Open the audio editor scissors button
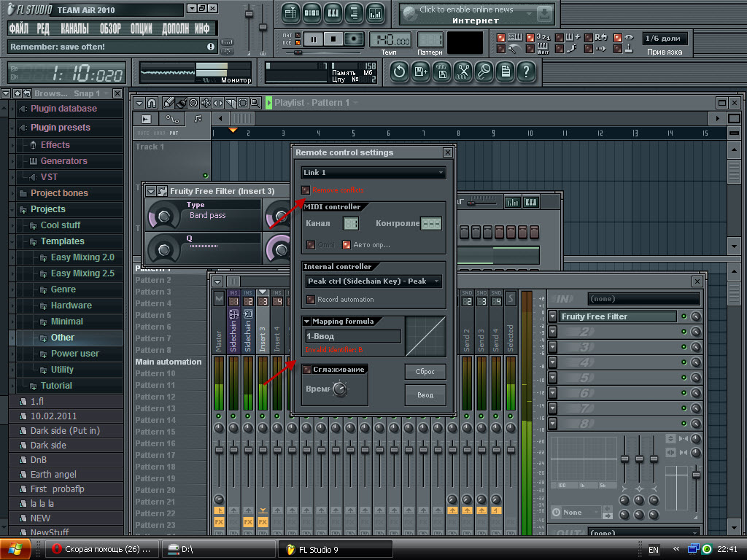This screenshot has width=747, height=560. [463, 72]
